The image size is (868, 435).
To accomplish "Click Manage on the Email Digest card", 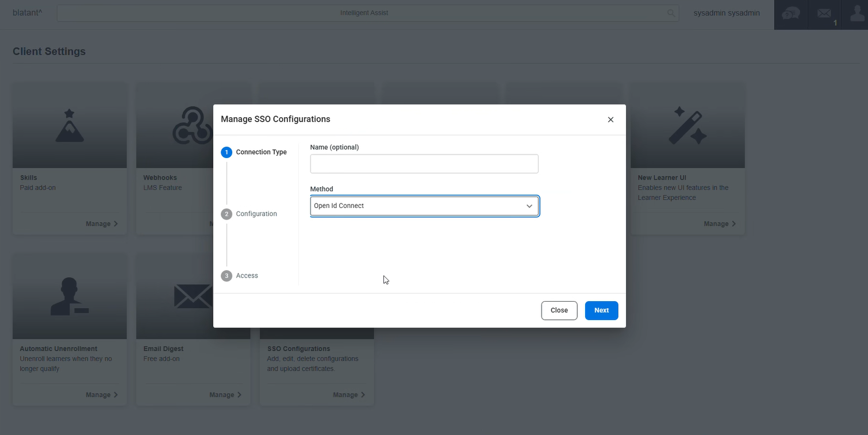I will (x=225, y=395).
